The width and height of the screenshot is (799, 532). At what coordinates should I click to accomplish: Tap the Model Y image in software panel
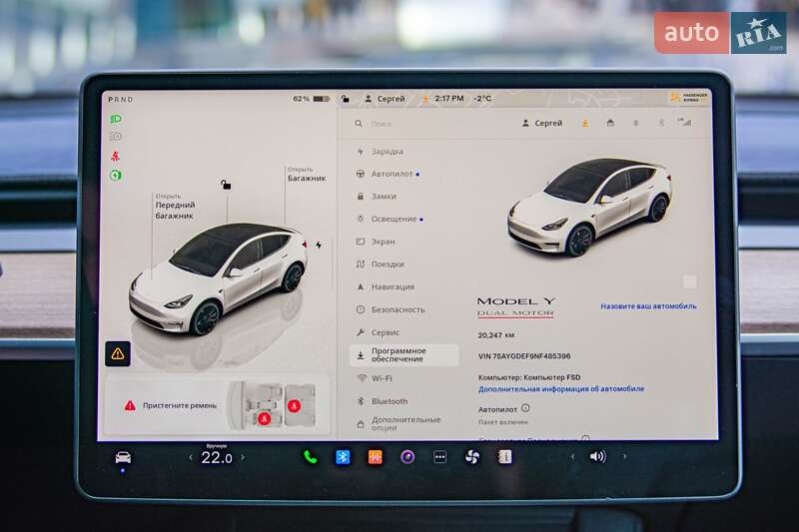[x=589, y=207]
